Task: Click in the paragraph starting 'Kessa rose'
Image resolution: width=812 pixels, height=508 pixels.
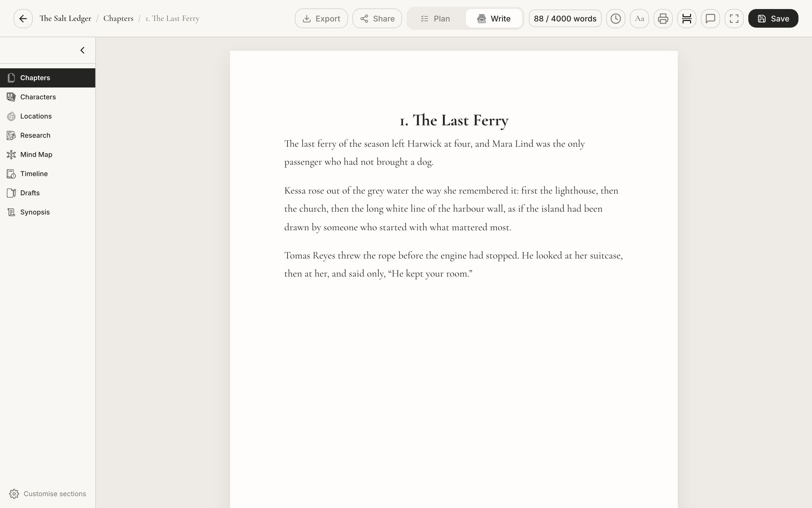Action: [454, 209]
